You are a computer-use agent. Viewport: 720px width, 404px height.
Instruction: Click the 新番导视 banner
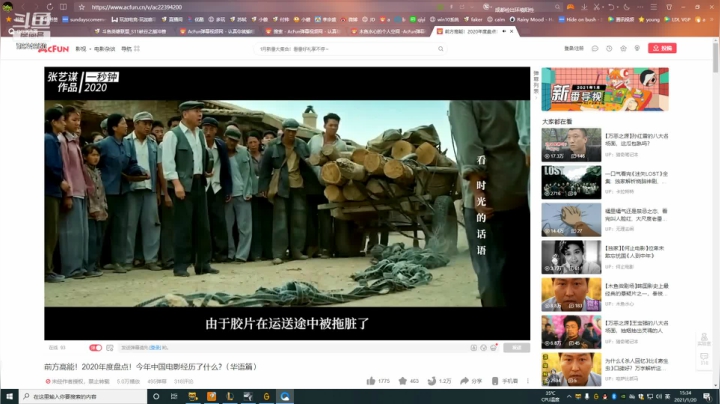pyautogui.click(x=605, y=89)
